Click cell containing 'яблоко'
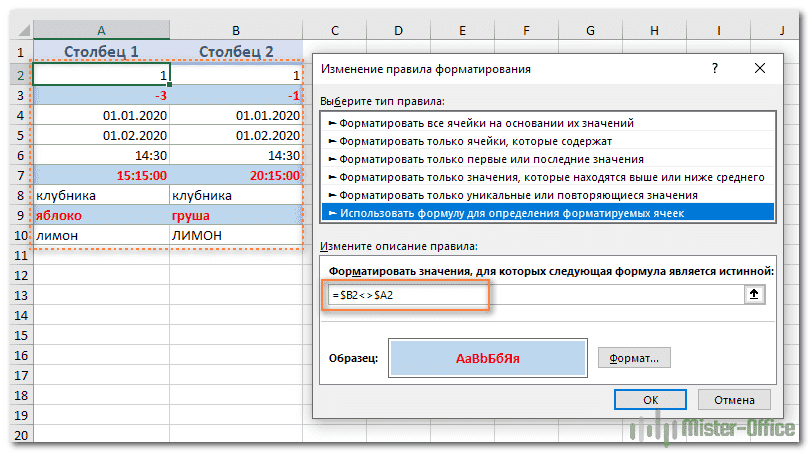 pos(100,215)
